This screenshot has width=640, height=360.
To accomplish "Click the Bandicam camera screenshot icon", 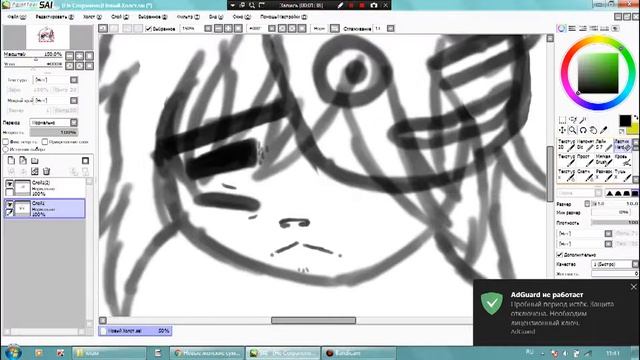I will pyautogui.click(x=373, y=5).
